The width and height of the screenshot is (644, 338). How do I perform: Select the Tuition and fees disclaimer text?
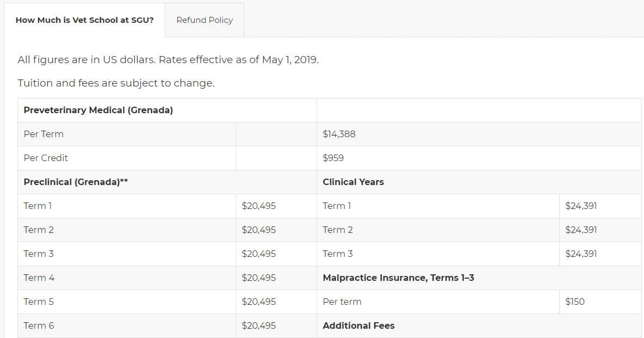tap(115, 83)
